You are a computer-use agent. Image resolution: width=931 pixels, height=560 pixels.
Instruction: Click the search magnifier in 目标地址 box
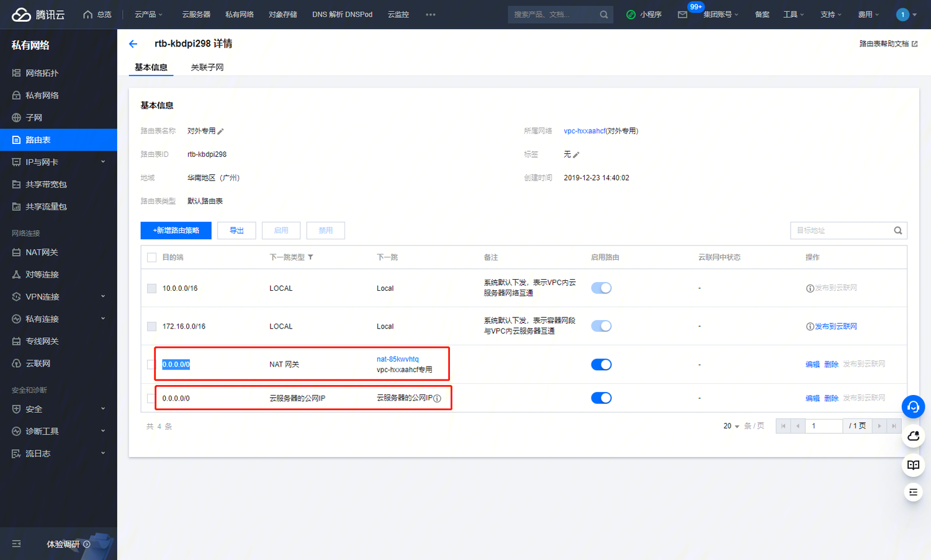tap(897, 231)
